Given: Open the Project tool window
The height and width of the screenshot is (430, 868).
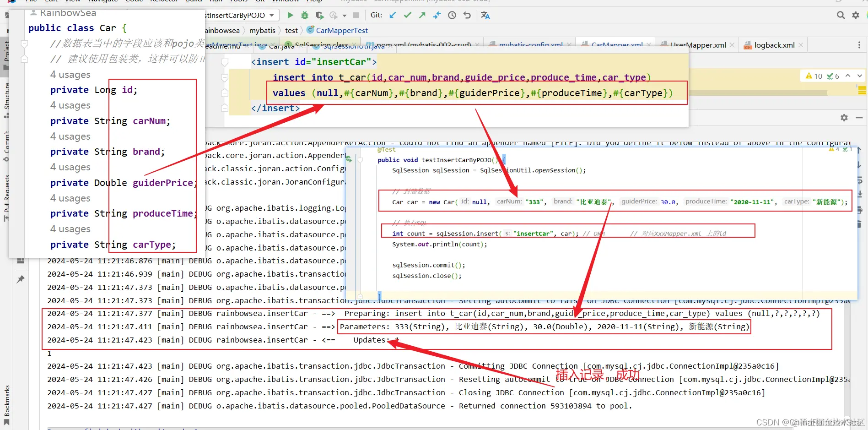Looking at the screenshot, I should (6, 56).
